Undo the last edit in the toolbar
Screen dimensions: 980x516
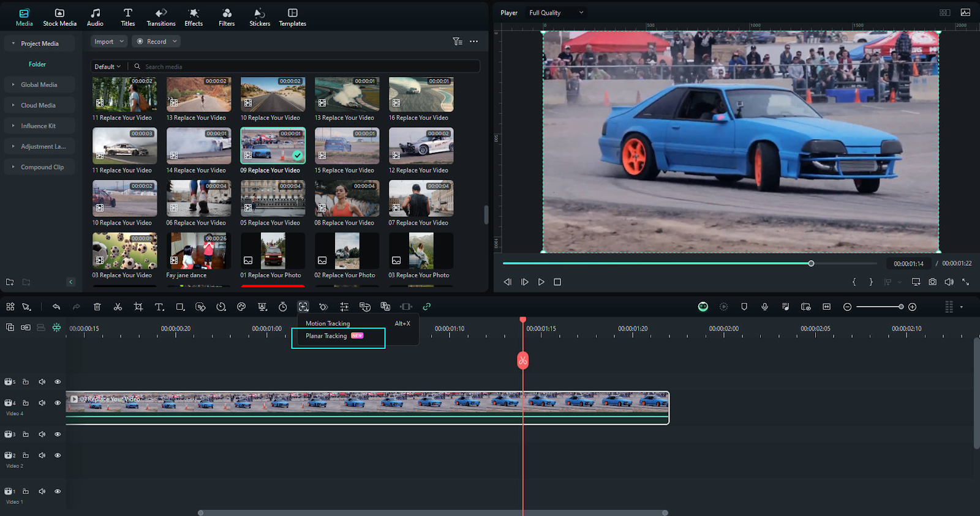click(x=56, y=307)
